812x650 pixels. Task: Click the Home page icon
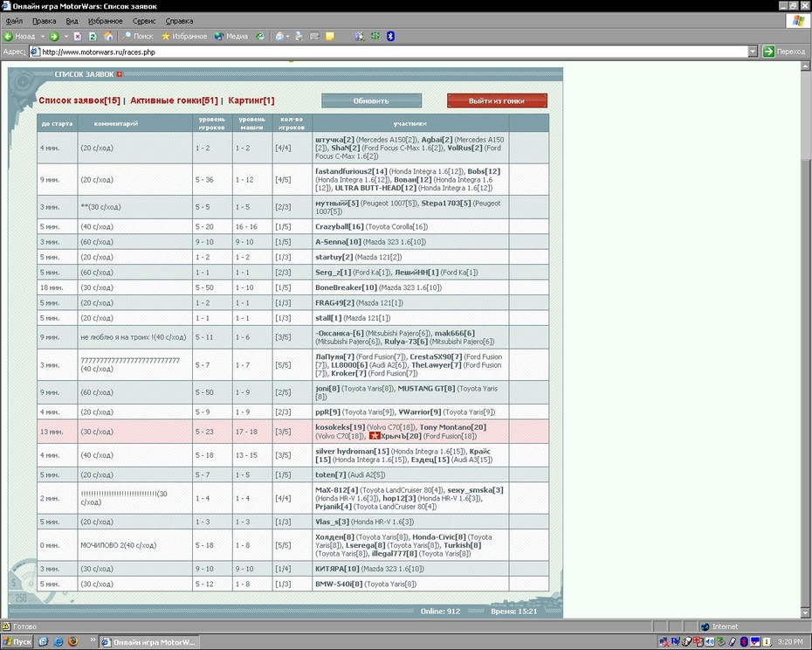pos(108,37)
